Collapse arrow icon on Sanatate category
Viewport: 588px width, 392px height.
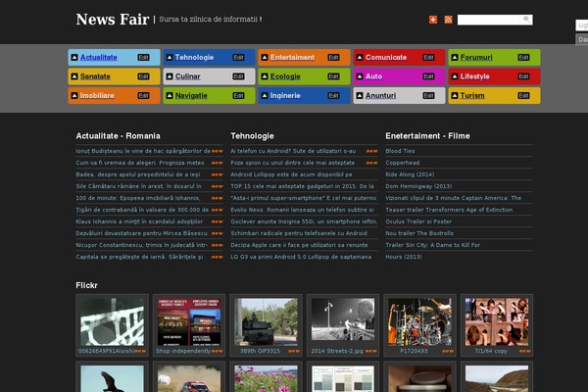(74, 76)
